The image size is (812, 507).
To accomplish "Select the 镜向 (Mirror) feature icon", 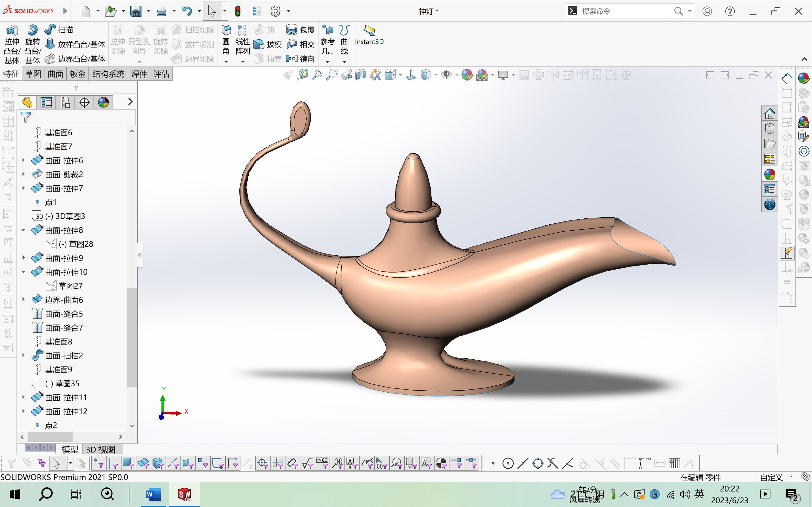I will pos(291,59).
